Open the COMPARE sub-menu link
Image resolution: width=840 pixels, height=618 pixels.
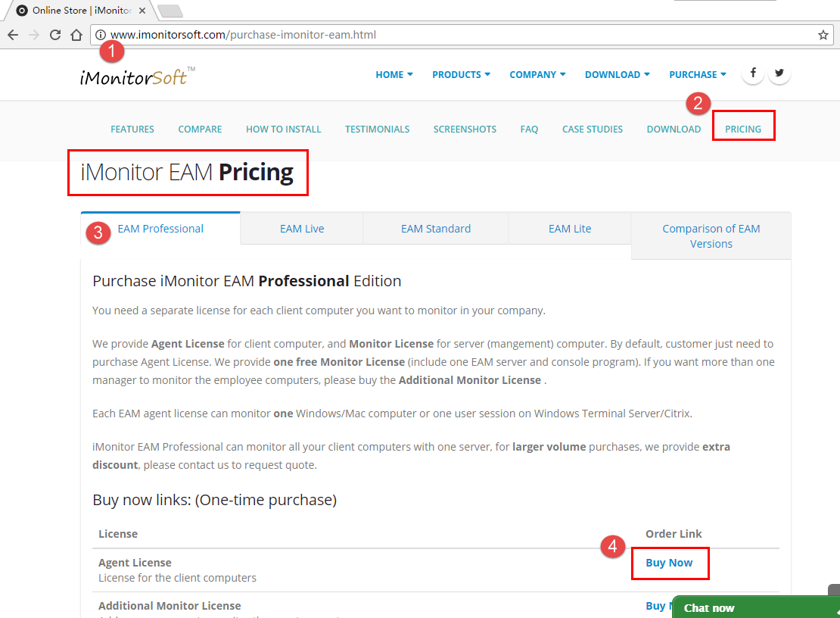[200, 130]
